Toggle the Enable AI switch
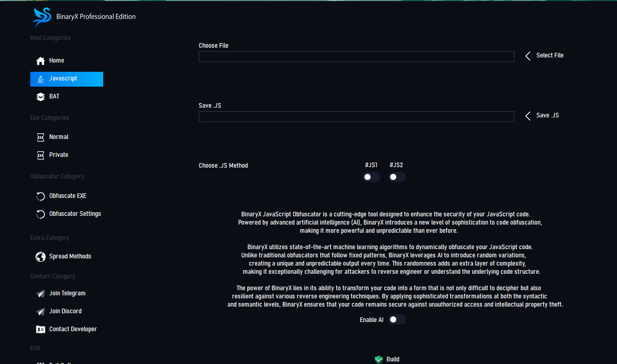Image resolution: width=617 pixels, height=364 pixels. pyautogui.click(x=396, y=319)
